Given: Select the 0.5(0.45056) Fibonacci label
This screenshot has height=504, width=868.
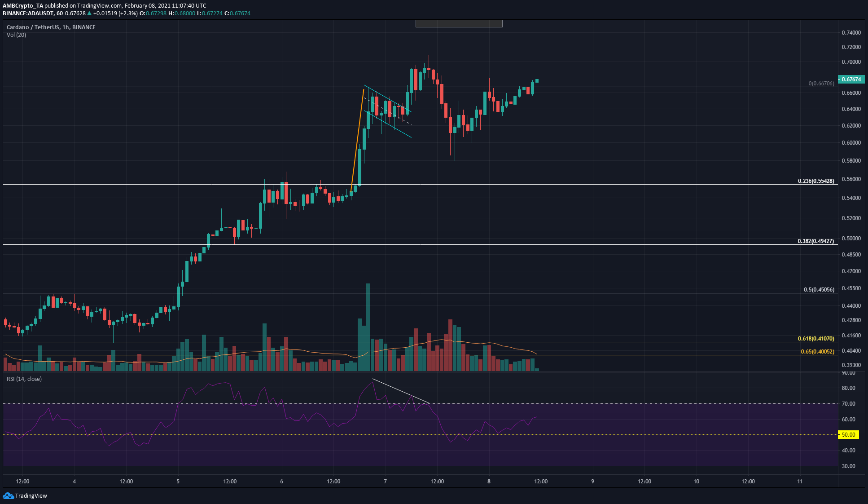Looking at the screenshot, I should click(x=819, y=289).
